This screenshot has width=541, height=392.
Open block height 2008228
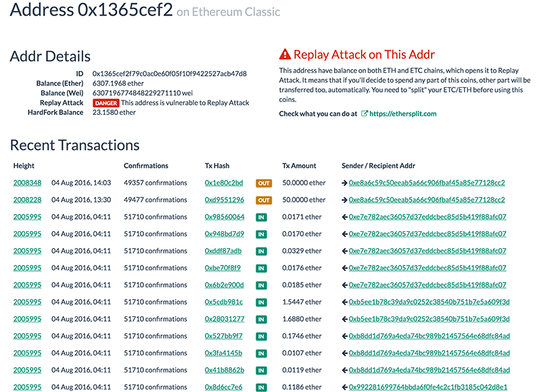27,200
